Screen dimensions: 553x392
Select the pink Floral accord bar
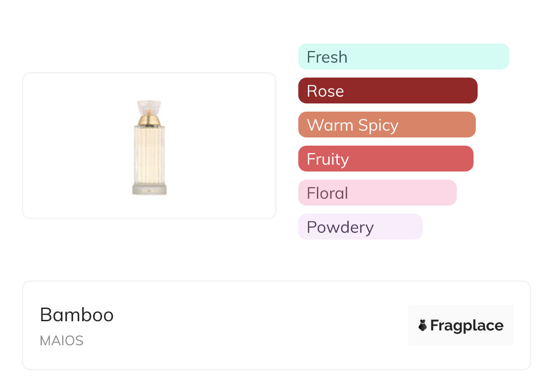coord(377,193)
